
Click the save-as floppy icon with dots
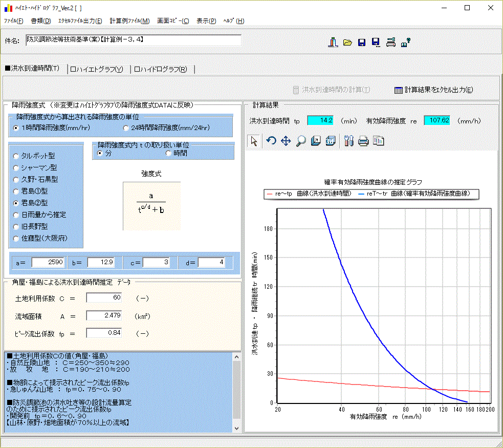coord(376,42)
